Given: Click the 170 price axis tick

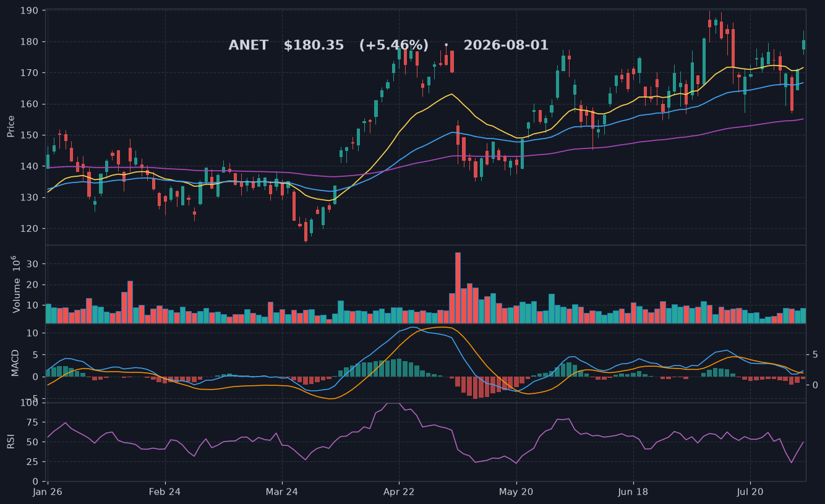Looking at the screenshot, I should [30, 73].
